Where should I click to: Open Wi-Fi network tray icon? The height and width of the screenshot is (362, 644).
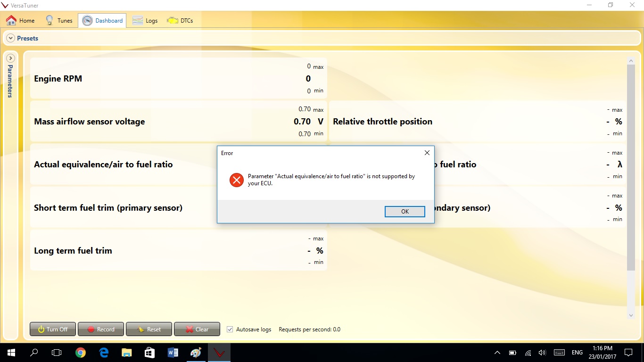pos(528,353)
